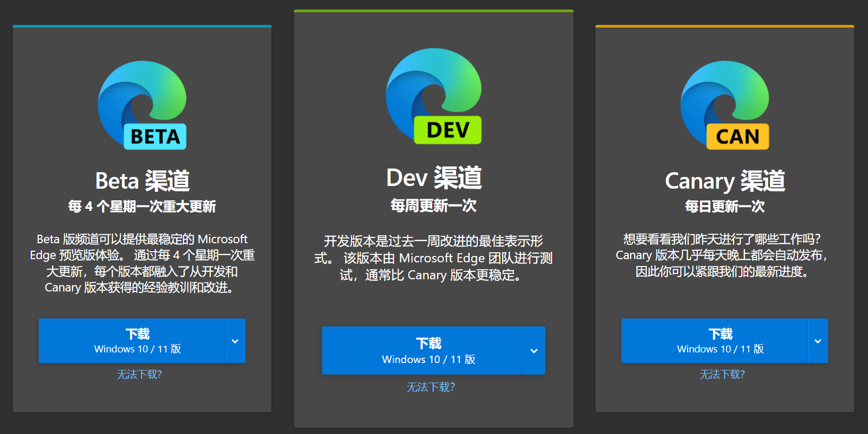Click '每日更新一次' subtitle
This screenshot has width=868, height=434.
[x=725, y=206]
